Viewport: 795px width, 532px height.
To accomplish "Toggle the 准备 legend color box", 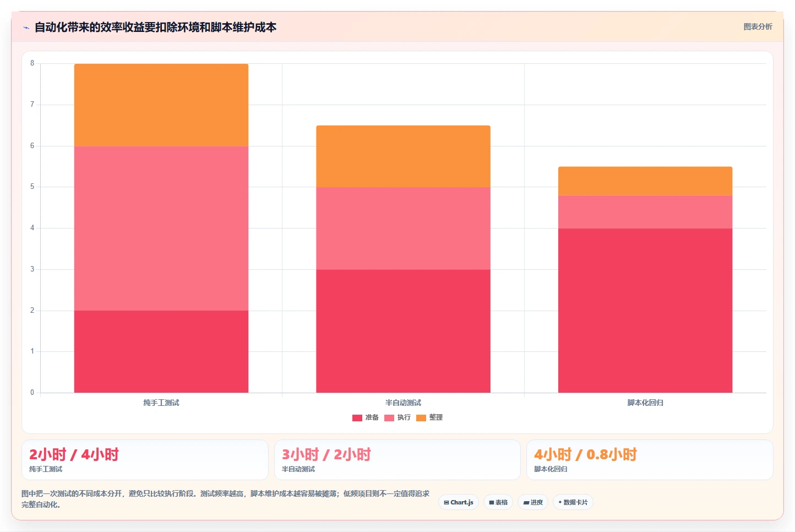I will [x=357, y=417].
